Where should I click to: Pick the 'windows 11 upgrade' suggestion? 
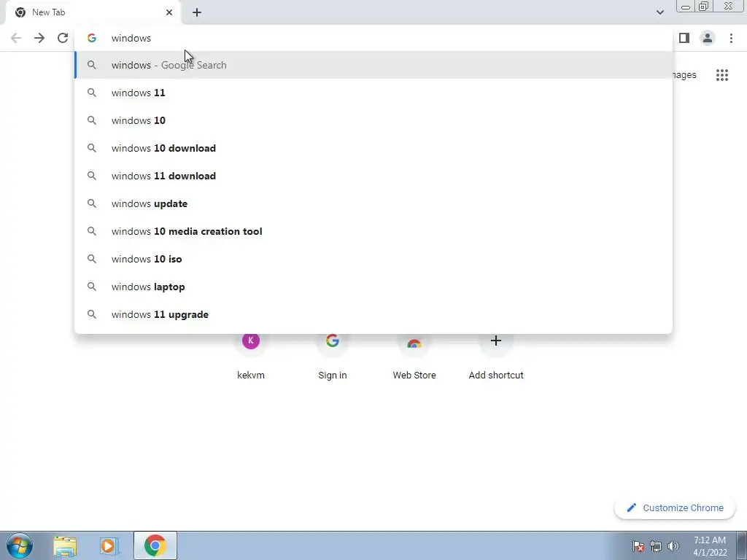click(x=373, y=314)
